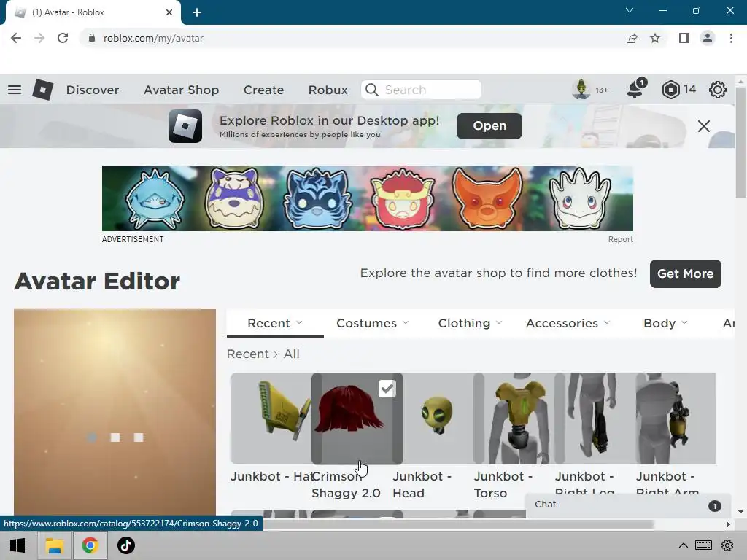747x560 pixels.
Task: Click the Roblox logo home icon
Action: click(42, 90)
